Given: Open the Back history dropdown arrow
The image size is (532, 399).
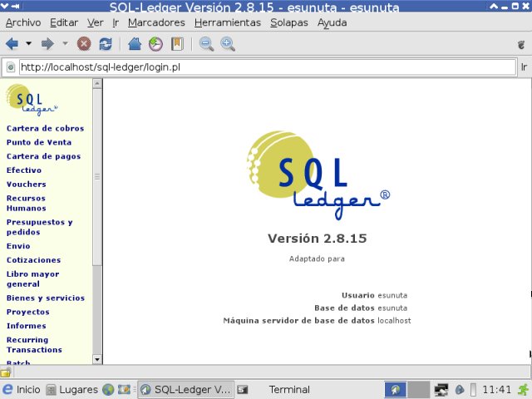Looking at the screenshot, I should point(29,43).
